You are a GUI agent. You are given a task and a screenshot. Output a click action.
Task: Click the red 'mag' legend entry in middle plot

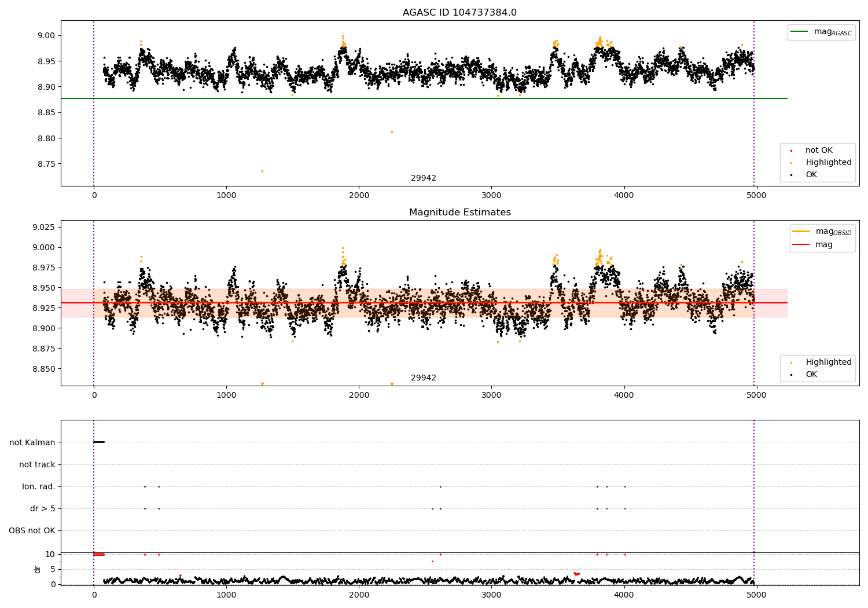click(x=812, y=244)
